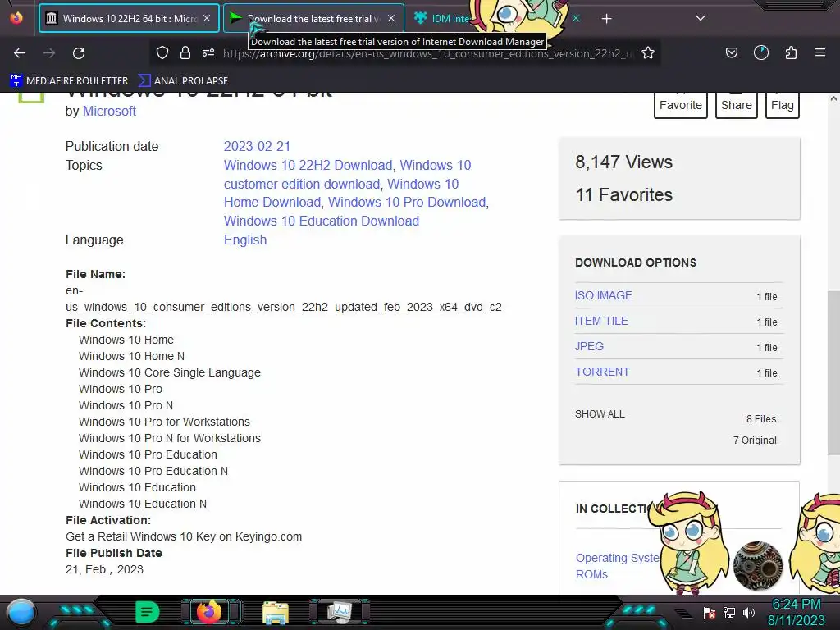This screenshot has width=840, height=630.
Task: Click the scrollbar up arrow
Action: click(x=833, y=98)
